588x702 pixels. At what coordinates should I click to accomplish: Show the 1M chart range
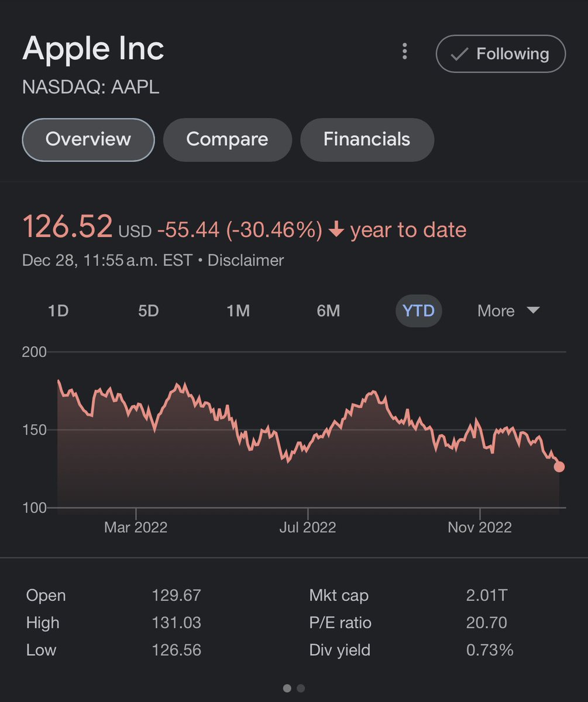(238, 311)
